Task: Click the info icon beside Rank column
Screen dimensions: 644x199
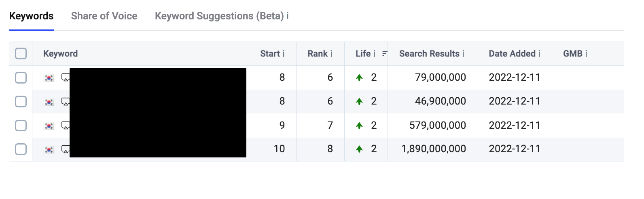Action: click(x=331, y=54)
